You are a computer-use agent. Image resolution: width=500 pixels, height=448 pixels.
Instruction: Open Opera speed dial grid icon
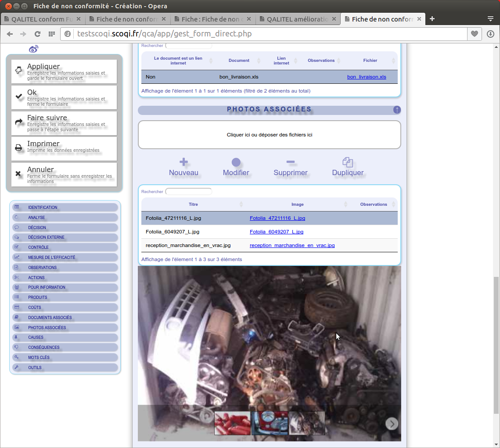(52, 34)
